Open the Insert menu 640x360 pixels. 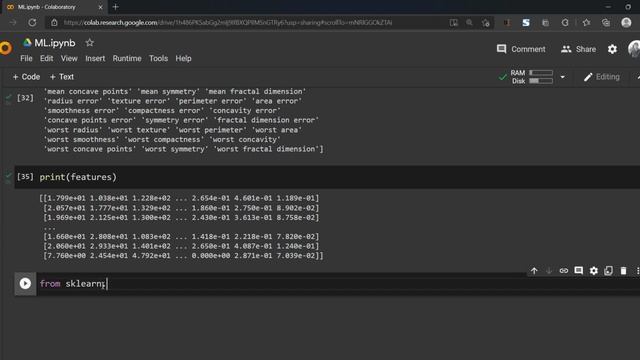point(95,58)
